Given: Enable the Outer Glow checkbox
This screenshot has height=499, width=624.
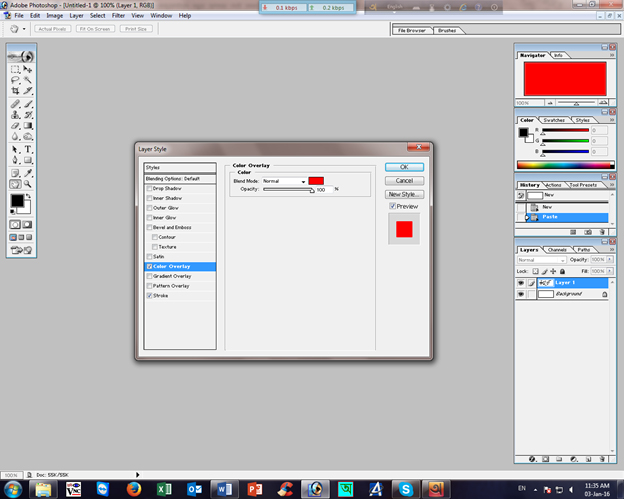Looking at the screenshot, I should click(x=150, y=208).
